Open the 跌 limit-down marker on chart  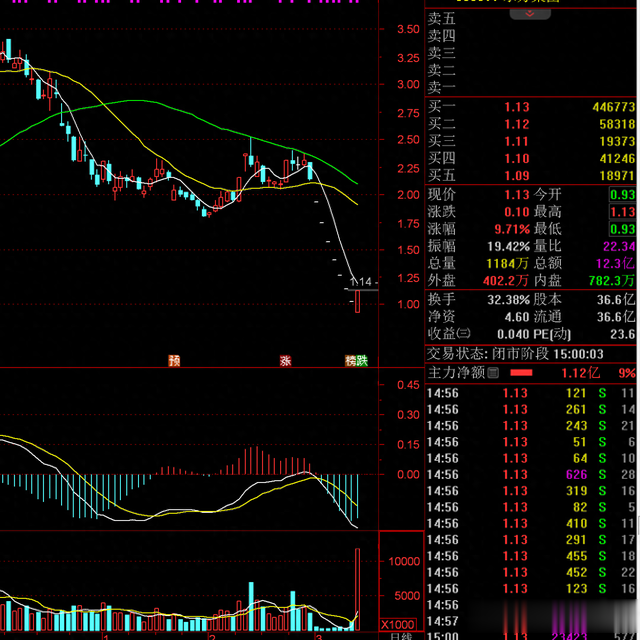tap(362, 360)
